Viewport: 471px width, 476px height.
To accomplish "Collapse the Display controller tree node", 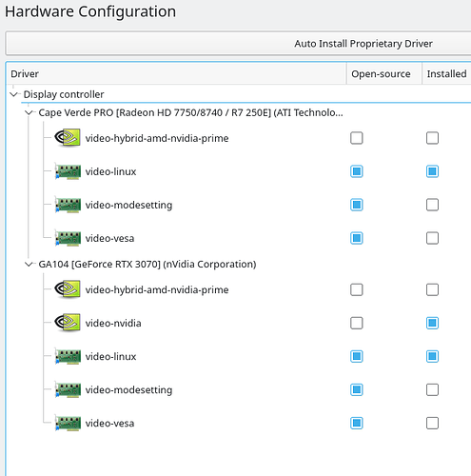I will click(x=13, y=94).
